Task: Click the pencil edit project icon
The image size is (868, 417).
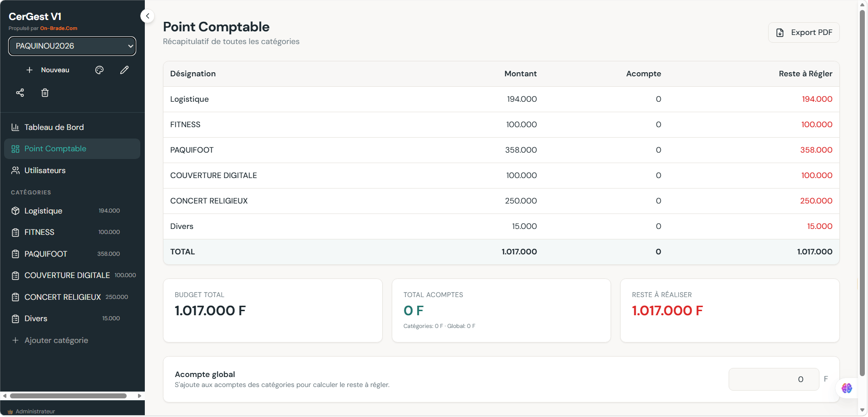Action: [124, 70]
